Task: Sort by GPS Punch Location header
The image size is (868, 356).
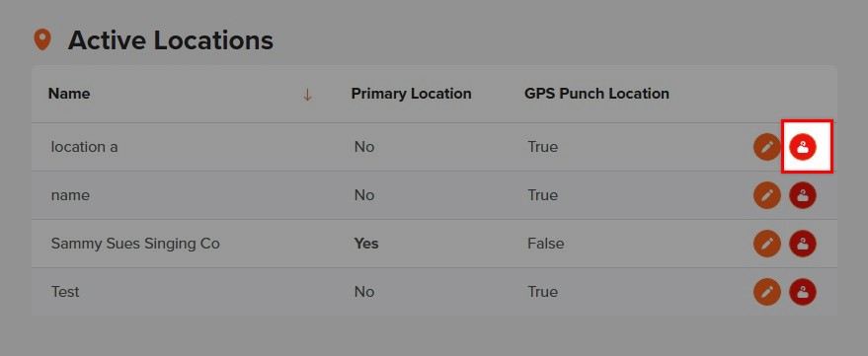Action: click(596, 94)
